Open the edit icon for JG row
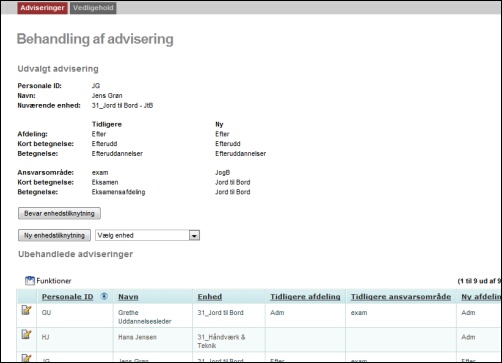Screen dimensions: 502x363 click(x=26, y=358)
